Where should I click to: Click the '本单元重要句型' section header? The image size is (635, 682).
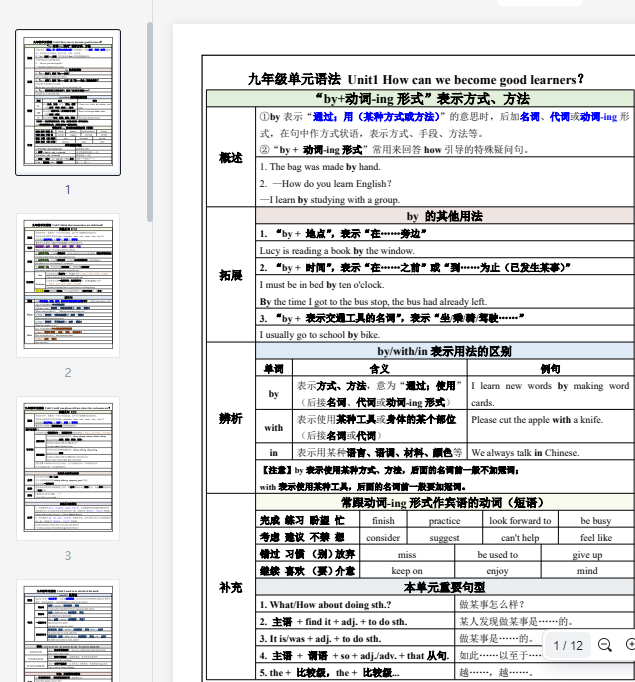[x=444, y=587]
